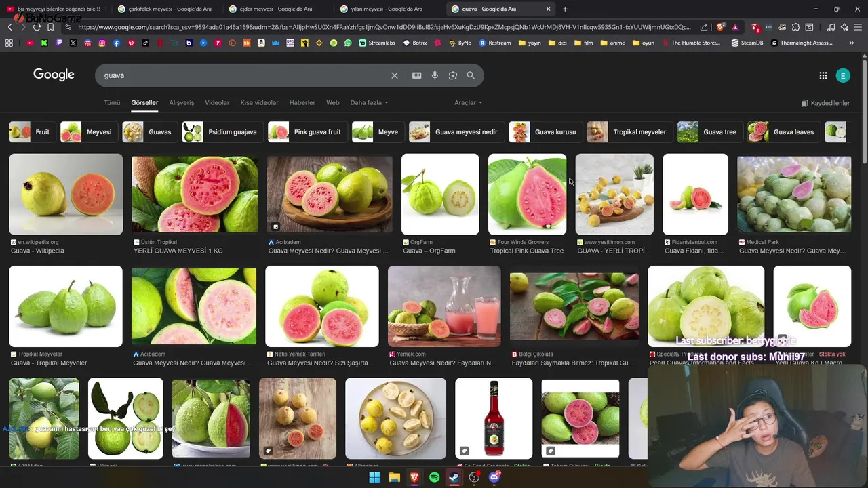Open the dizi bookmarks folder
The image size is (868, 488).
point(557,43)
